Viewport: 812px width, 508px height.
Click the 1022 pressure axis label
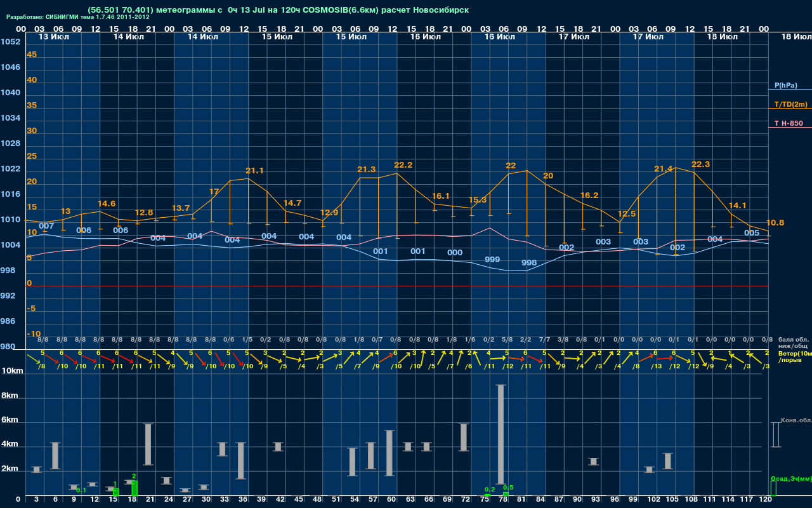tap(10, 169)
